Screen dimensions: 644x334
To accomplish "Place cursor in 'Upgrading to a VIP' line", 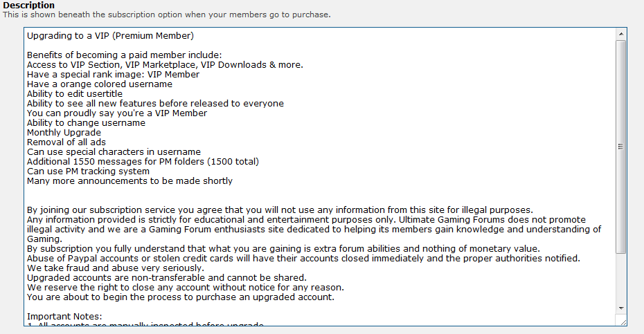I will [x=110, y=36].
